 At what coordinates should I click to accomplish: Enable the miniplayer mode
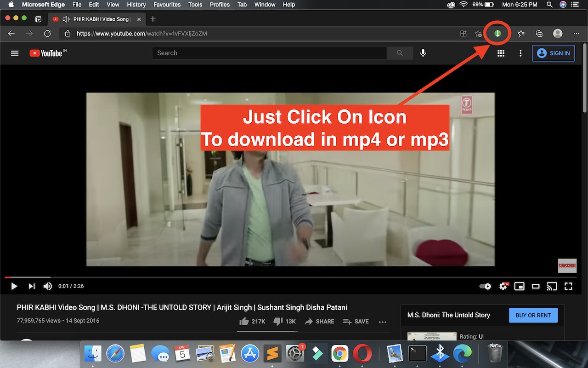(519, 286)
